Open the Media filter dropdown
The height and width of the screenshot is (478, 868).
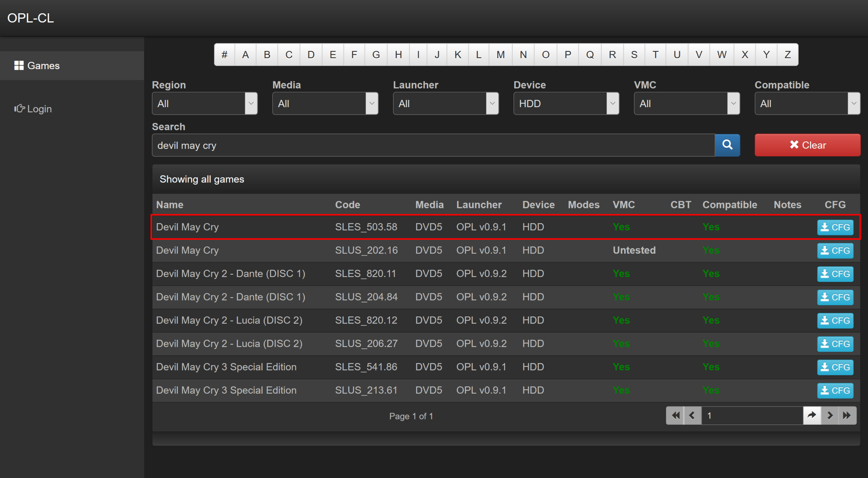coord(325,103)
